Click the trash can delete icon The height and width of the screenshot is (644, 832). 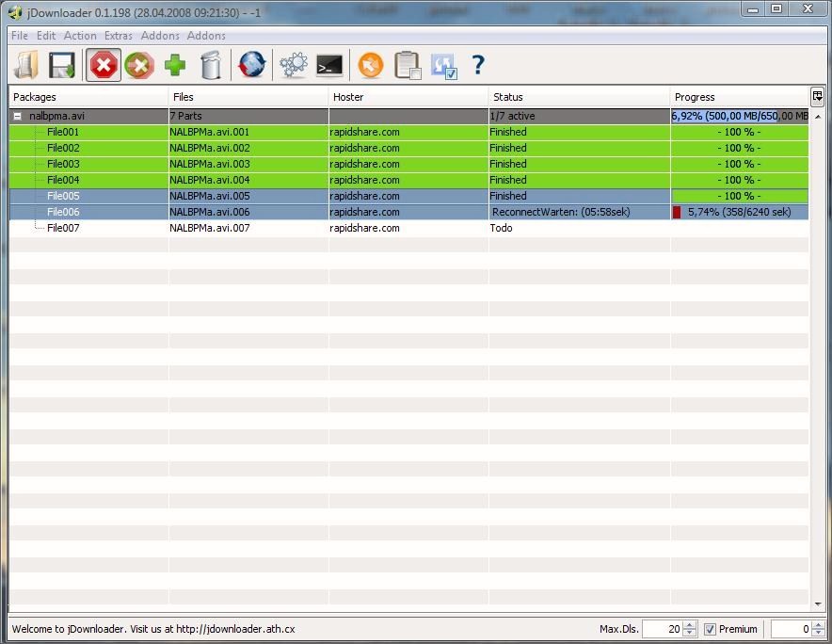pyautogui.click(x=212, y=65)
